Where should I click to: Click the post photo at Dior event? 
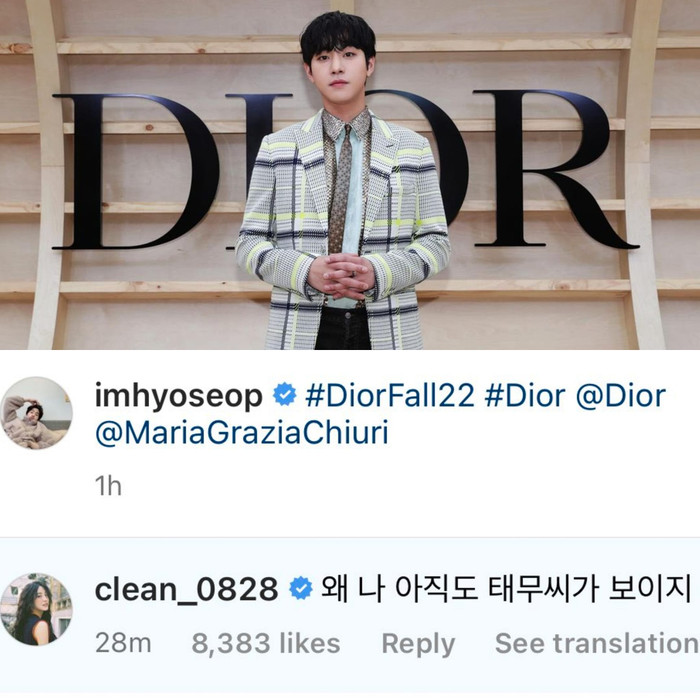(350, 175)
